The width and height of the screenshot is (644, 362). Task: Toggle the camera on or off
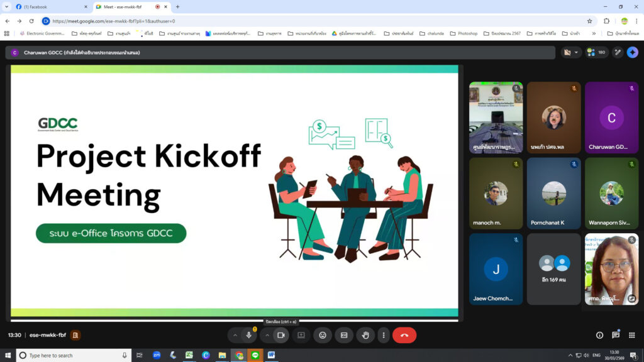click(281, 336)
